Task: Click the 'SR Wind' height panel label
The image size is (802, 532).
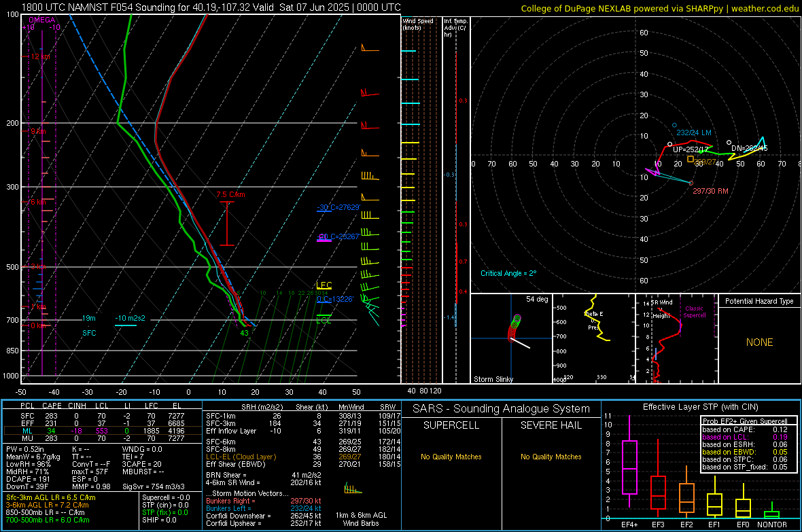Action: pyautogui.click(x=661, y=309)
